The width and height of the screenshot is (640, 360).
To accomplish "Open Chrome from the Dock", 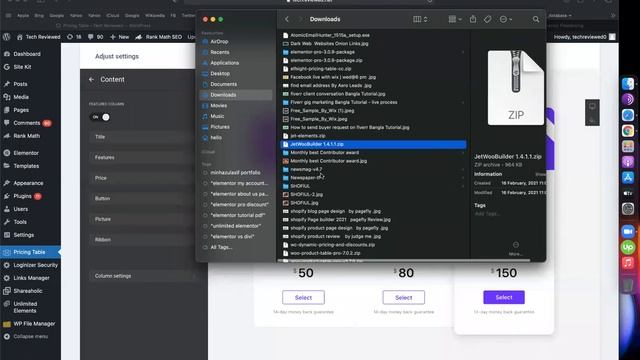I will 628,131.
